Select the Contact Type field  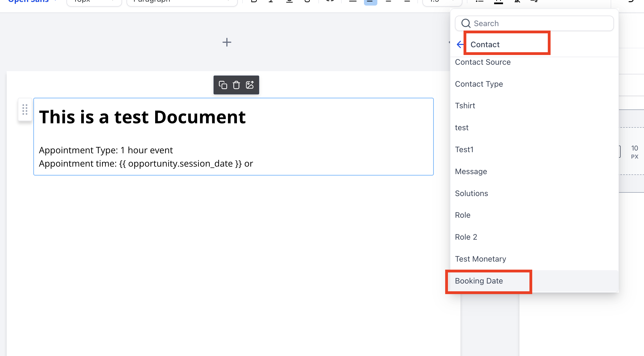(x=479, y=84)
